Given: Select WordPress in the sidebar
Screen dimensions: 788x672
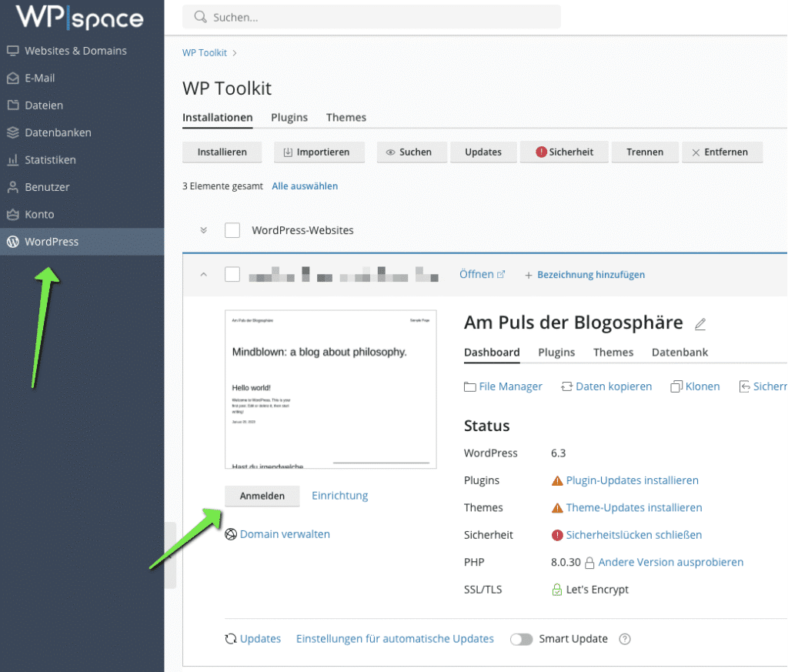Looking at the screenshot, I should [x=82, y=242].
